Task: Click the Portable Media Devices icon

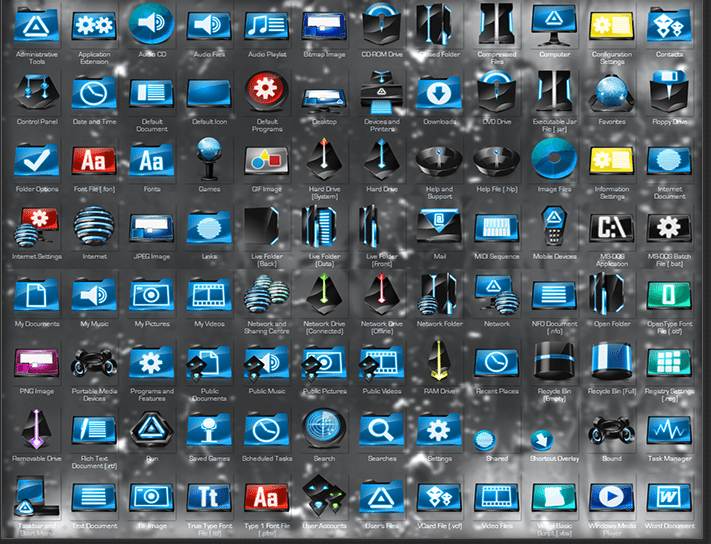Action: pos(94,362)
